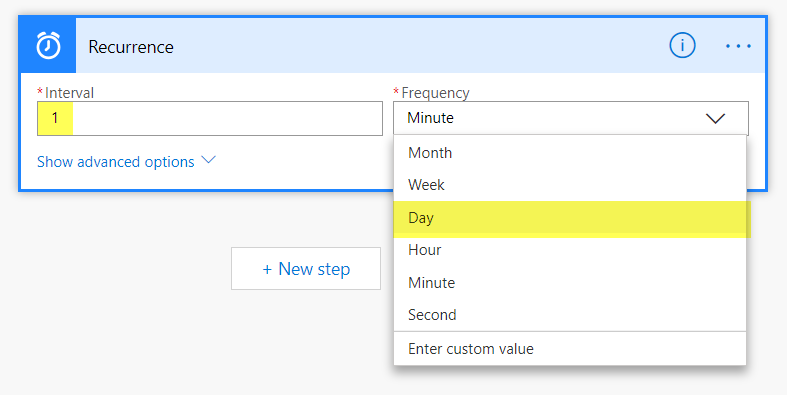Viewport: 787px width, 395px height.
Task: Click the Frequency dropdown chevron arrow
Action: tap(715, 118)
